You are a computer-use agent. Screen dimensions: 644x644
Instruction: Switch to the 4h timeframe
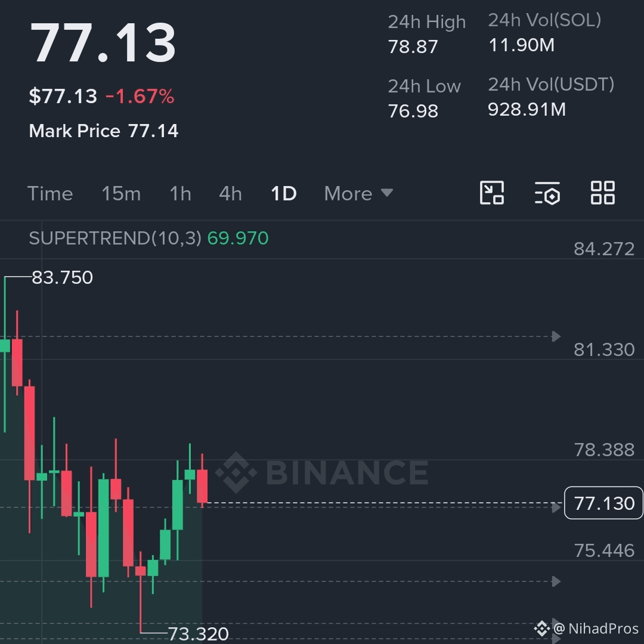coord(230,193)
